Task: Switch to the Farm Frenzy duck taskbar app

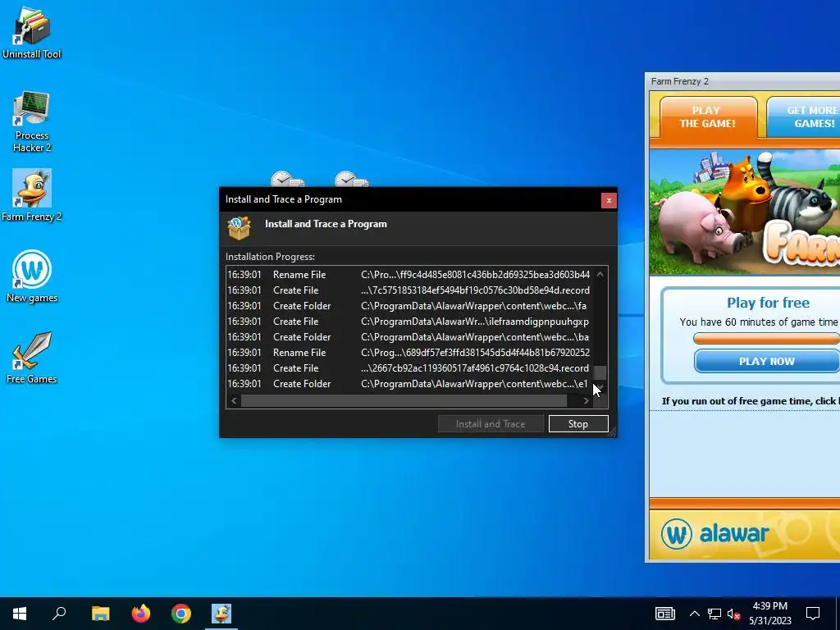Action: pyautogui.click(x=221, y=614)
